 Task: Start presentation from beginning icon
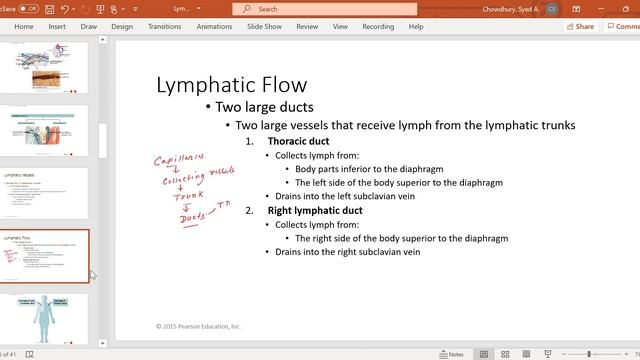100,9
